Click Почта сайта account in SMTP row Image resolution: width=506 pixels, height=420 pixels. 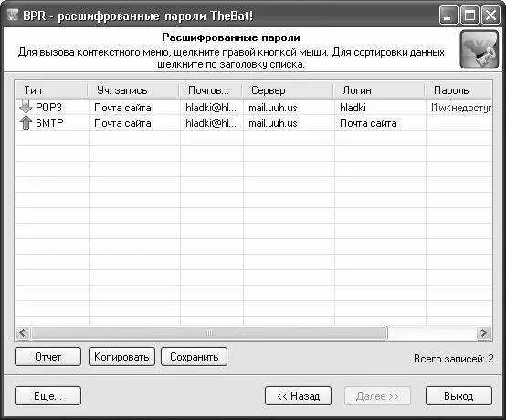[x=122, y=123]
